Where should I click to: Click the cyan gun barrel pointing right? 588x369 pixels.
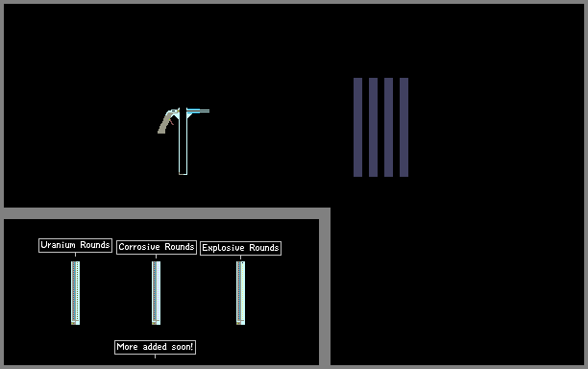[x=198, y=111]
